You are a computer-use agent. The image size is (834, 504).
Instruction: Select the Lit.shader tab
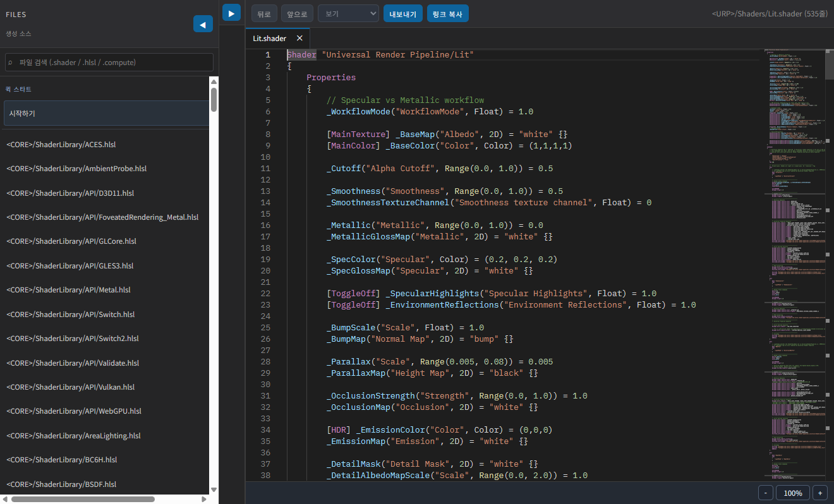pyautogui.click(x=269, y=38)
